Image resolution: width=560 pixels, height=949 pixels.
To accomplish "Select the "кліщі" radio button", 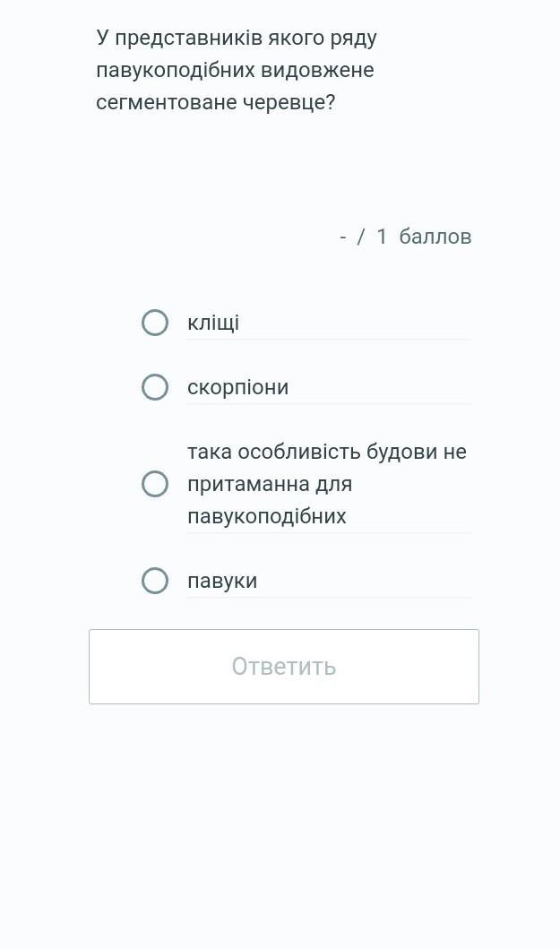I will click(155, 323).
